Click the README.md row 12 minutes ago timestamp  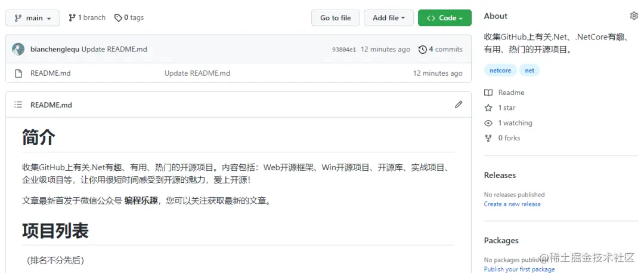[x=438, y=73]
